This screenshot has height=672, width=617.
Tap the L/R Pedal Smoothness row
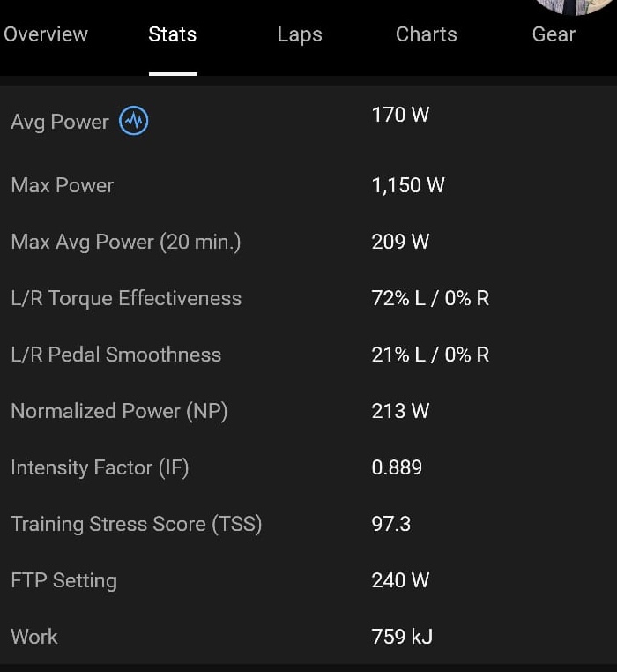click(308, 355)
